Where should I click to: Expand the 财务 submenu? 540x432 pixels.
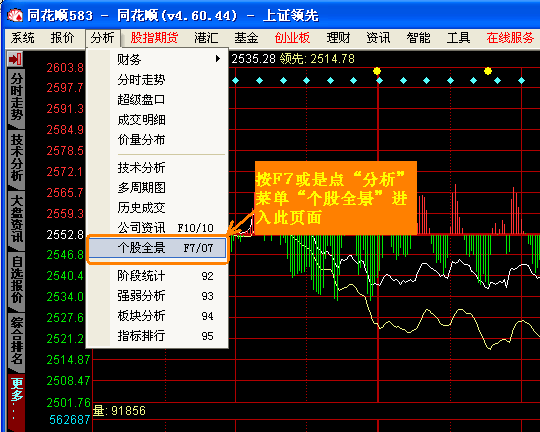tap(157, 60)
